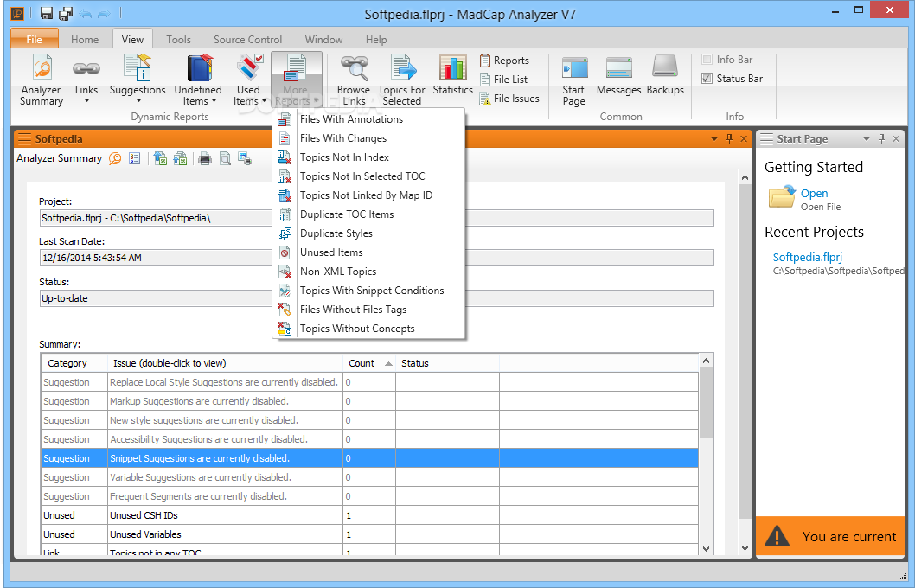Click the second export-all-to-spreadsheet icon
Viewport: 915px width, 588px height.
tap(180, 158)
